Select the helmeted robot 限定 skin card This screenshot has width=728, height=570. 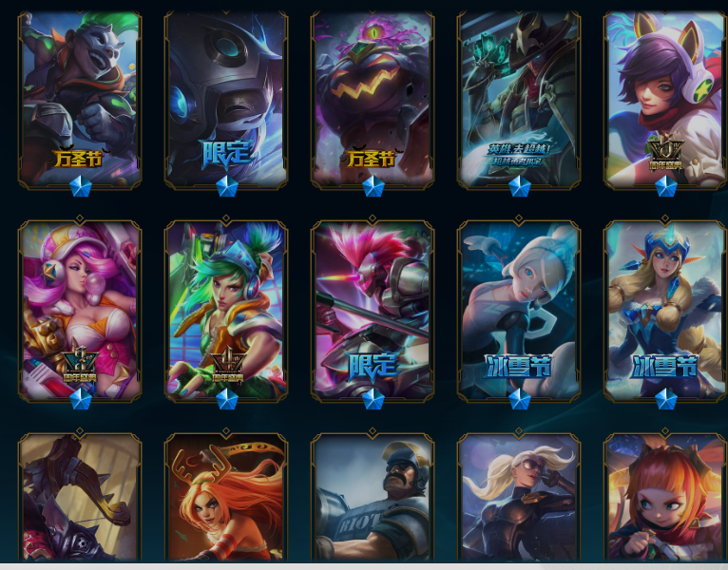pyautogui.click(x=226, y=100)
